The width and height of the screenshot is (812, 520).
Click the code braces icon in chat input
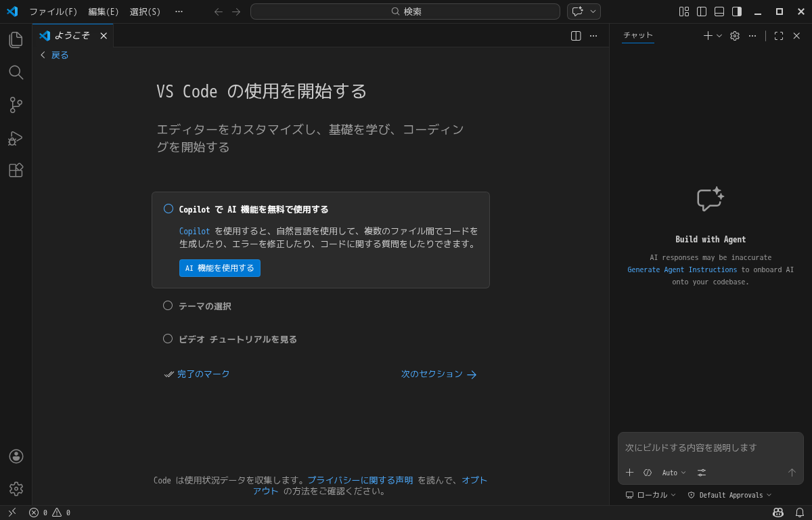[648, 473]
